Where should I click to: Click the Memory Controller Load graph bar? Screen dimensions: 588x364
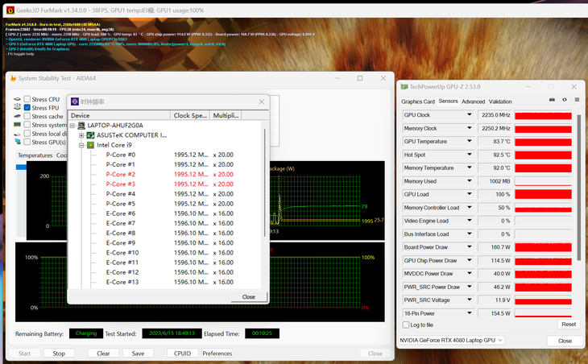[x=543, y=208]
